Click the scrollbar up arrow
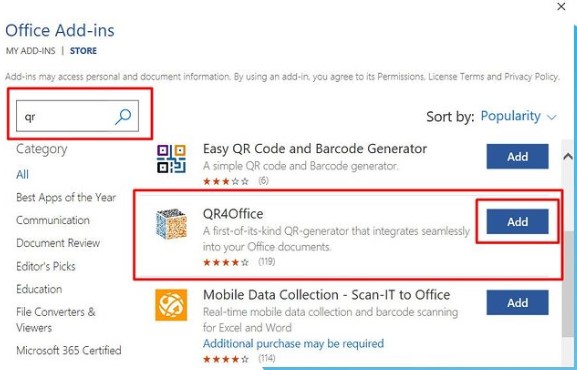 click(568, 156)
